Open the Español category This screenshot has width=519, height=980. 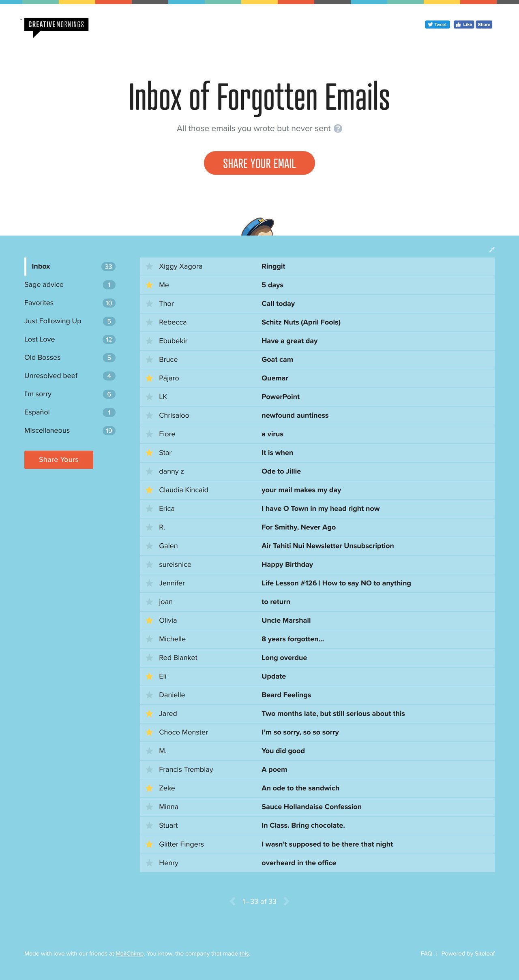tap(70, 412)
